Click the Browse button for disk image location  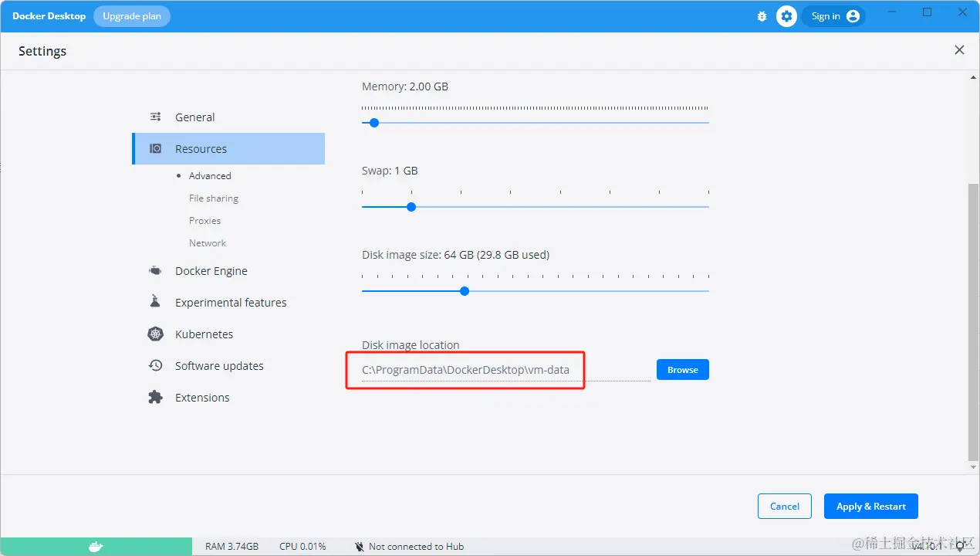click(683, 370)
